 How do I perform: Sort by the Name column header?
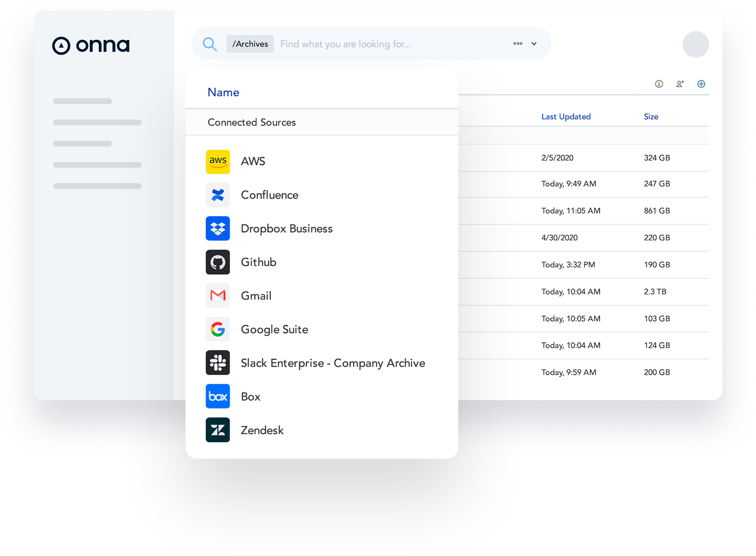pos(223,92)
